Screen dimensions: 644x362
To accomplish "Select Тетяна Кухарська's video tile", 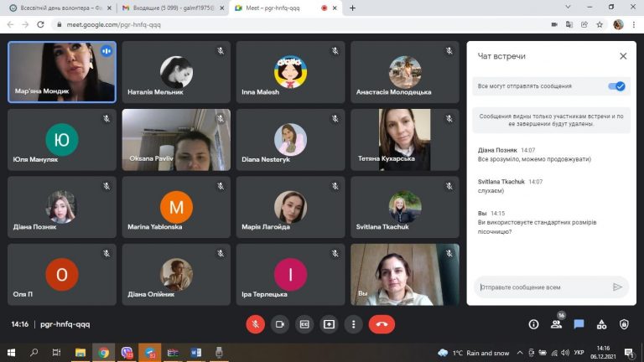I will point(405,140).
